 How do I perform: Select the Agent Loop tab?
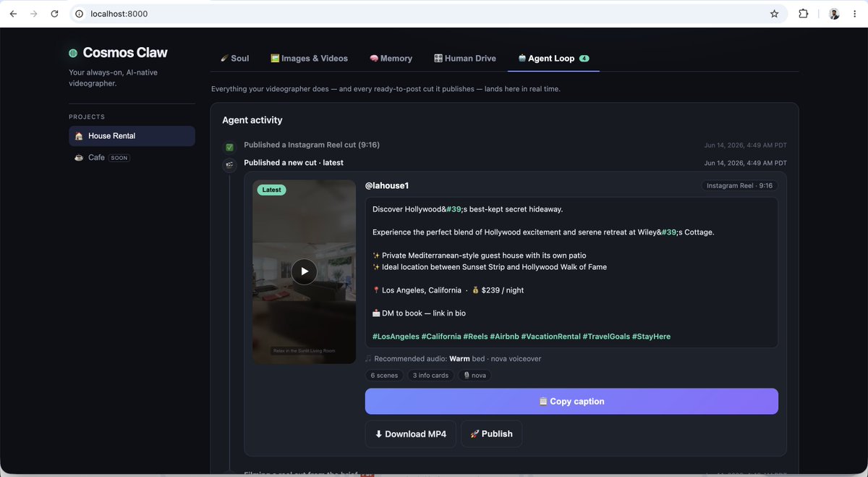point(553,59)
